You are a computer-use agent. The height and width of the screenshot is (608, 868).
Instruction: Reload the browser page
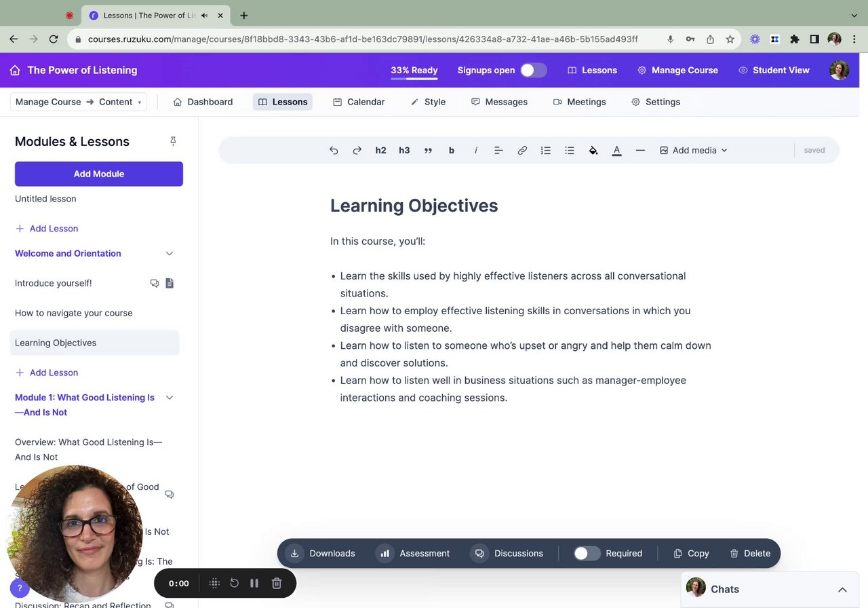(54, 39)
